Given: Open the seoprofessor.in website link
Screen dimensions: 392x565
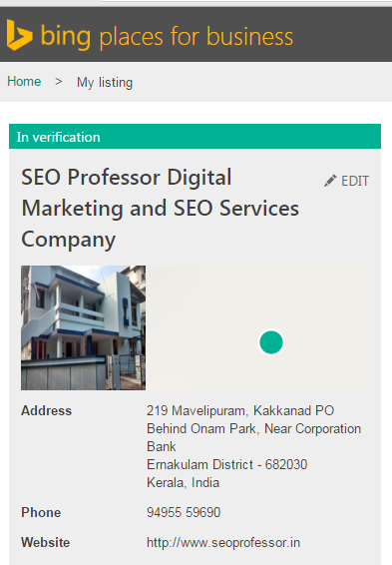Looking at the screenshot, I should [223, 543].
